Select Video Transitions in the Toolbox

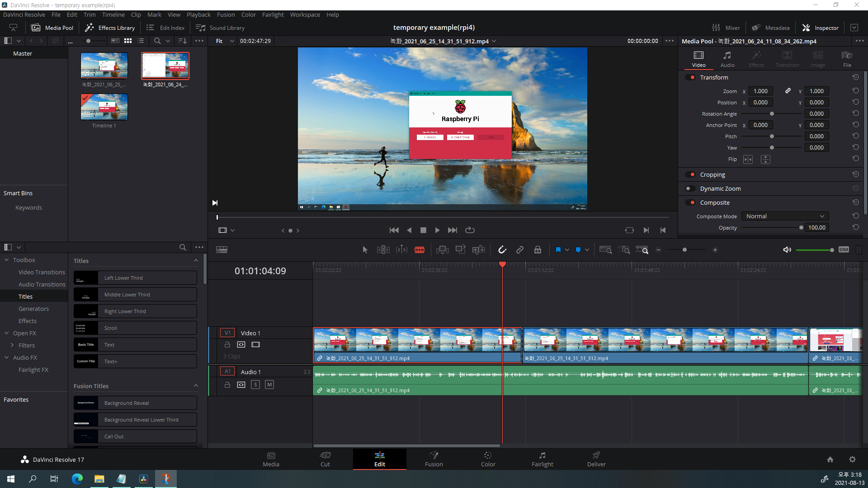pos(42,272)
